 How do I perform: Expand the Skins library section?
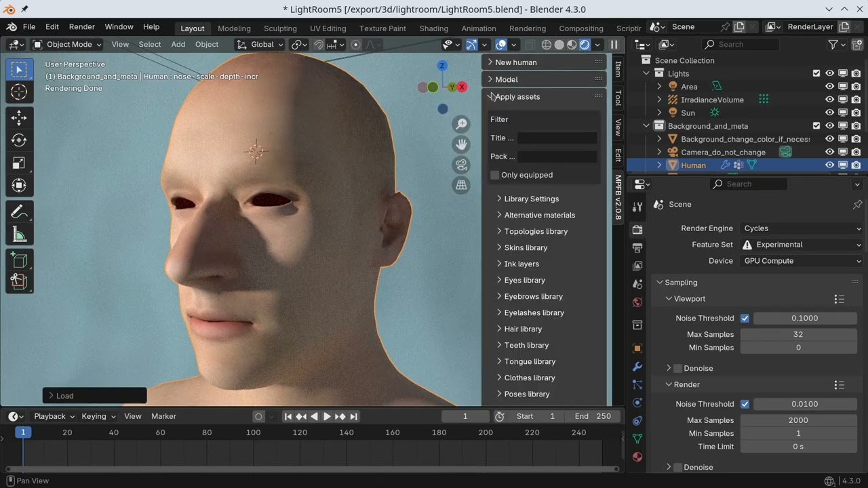tap(526, 247)
